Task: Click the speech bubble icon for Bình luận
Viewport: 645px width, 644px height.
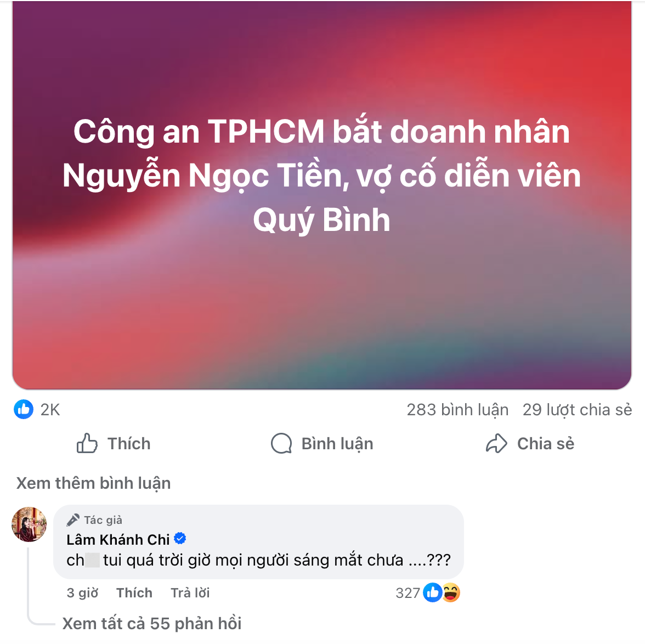Action: [281, 444]
